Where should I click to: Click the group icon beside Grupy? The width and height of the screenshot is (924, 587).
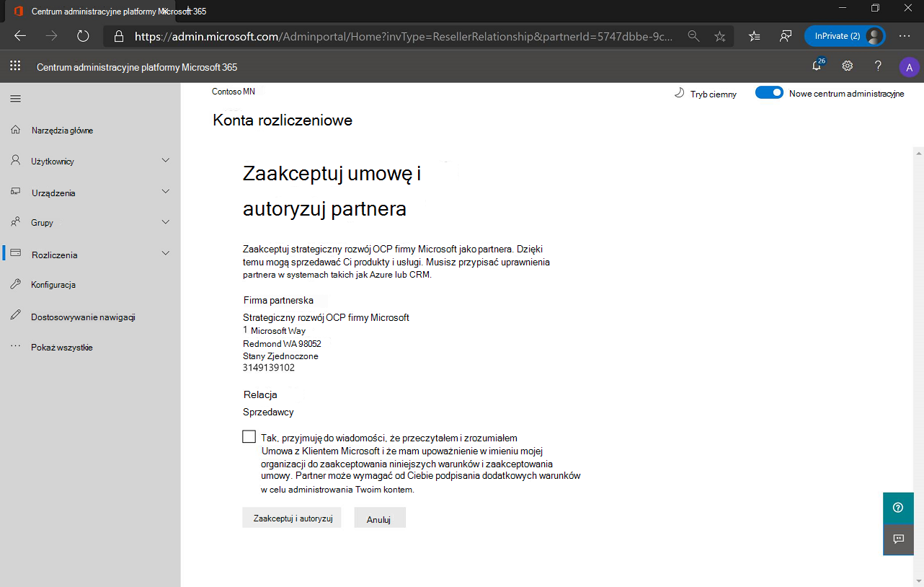[x=16, y=222]
